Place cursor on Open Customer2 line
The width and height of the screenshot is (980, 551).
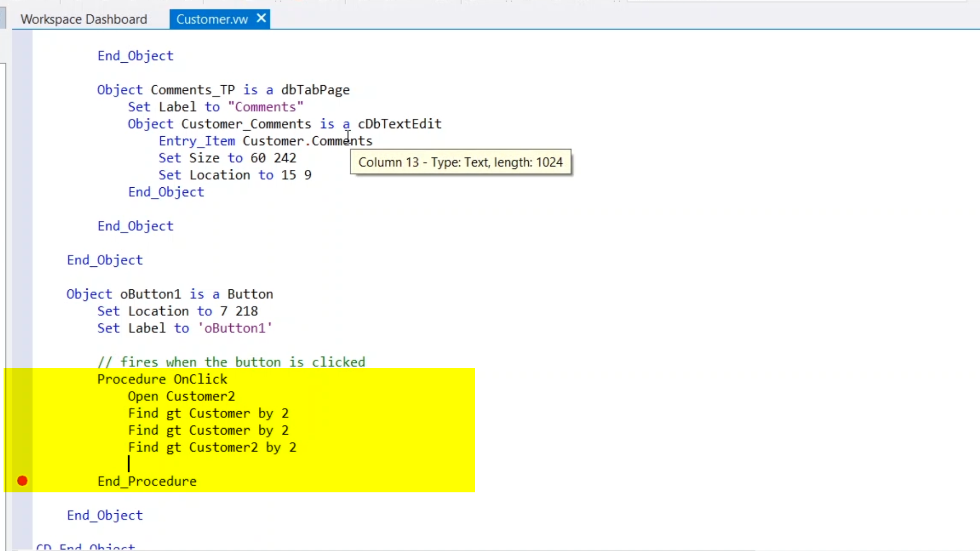click(x=181, y=396)
